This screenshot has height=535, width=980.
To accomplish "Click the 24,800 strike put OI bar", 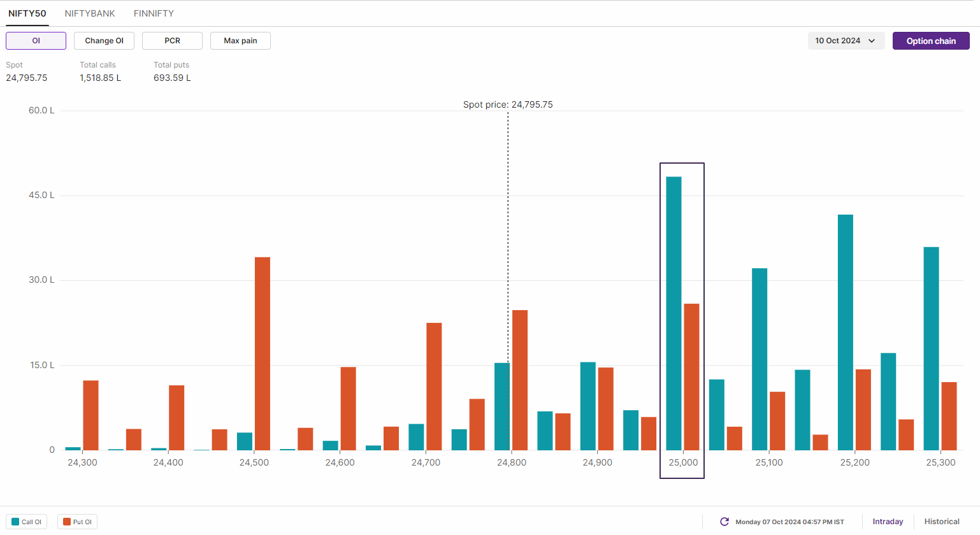I will click(x=520, y=380).
